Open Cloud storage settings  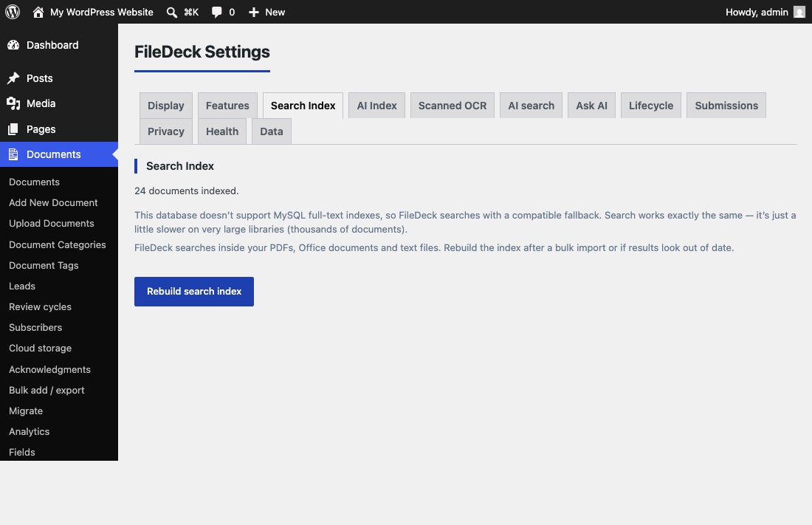40,349
